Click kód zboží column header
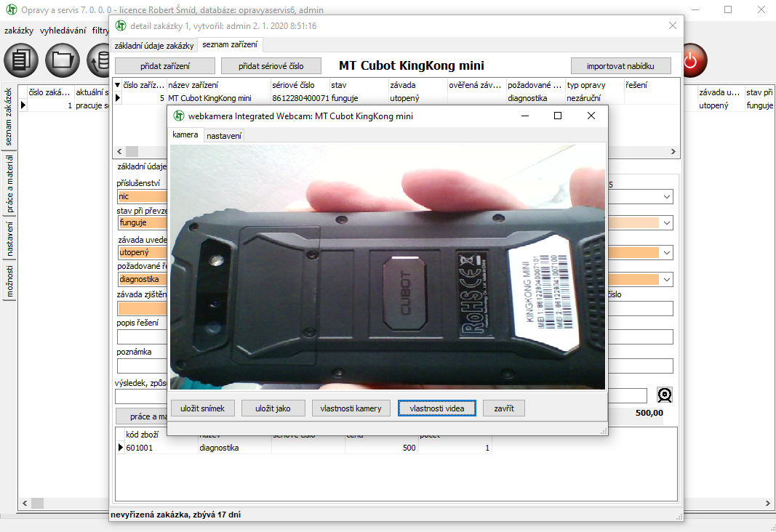The height and width of the screenshot is (532, 776). (x=161, y=435)
